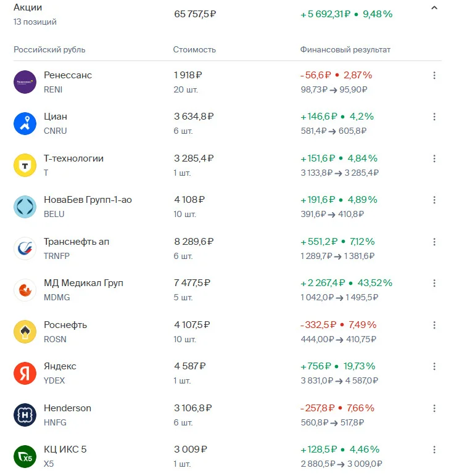Open the Циан stock name

click(x=56, y=117)
